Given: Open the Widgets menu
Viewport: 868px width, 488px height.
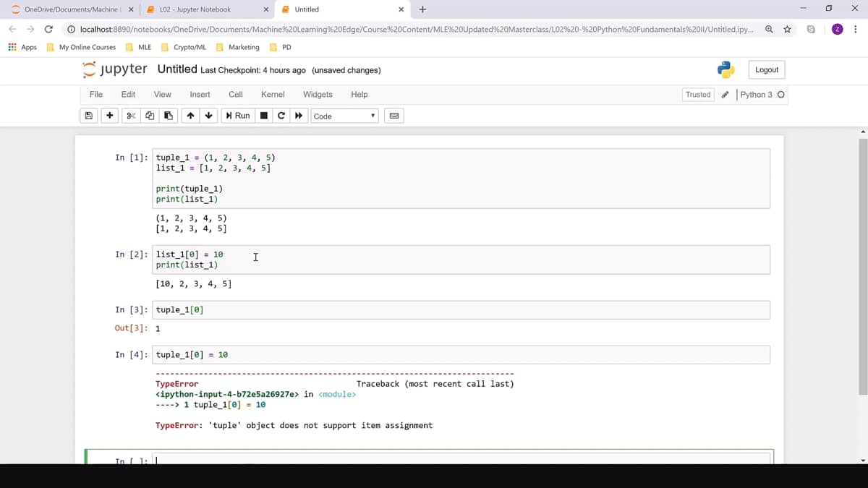Looking at the screenshot, I should point(318,95).
